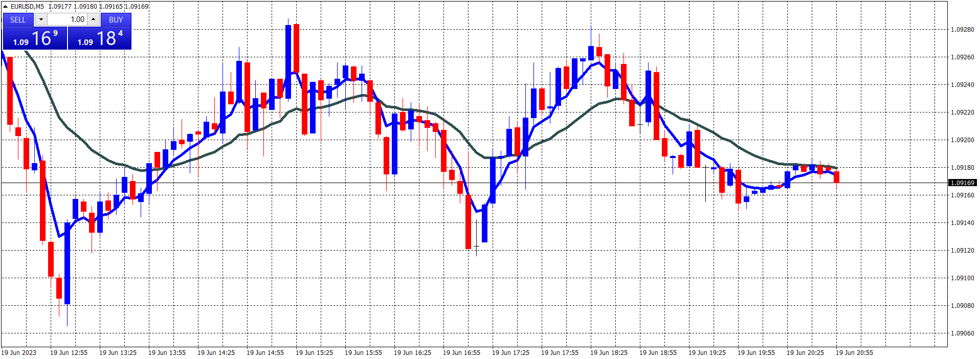Viewport: 980px width, 359px height.
Task: Click the 1.09240 price scale label
Action: 962,85
